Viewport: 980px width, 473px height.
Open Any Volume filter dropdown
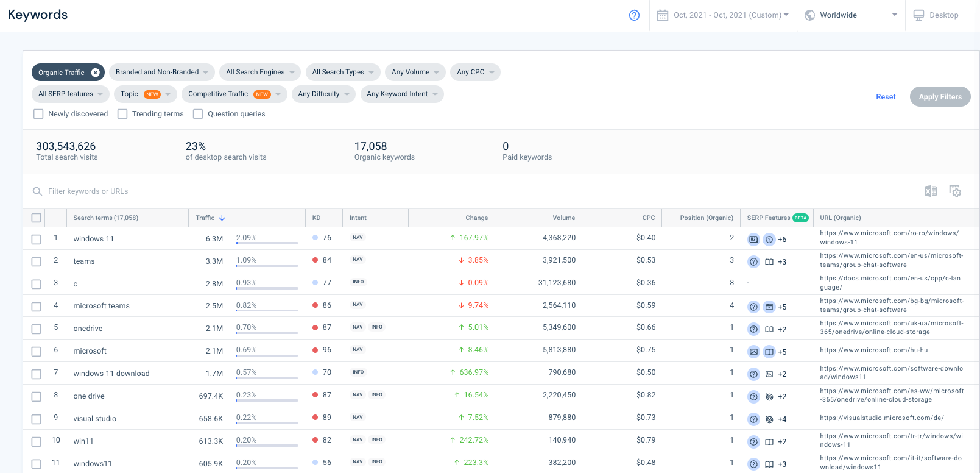[x=415, y=72]
